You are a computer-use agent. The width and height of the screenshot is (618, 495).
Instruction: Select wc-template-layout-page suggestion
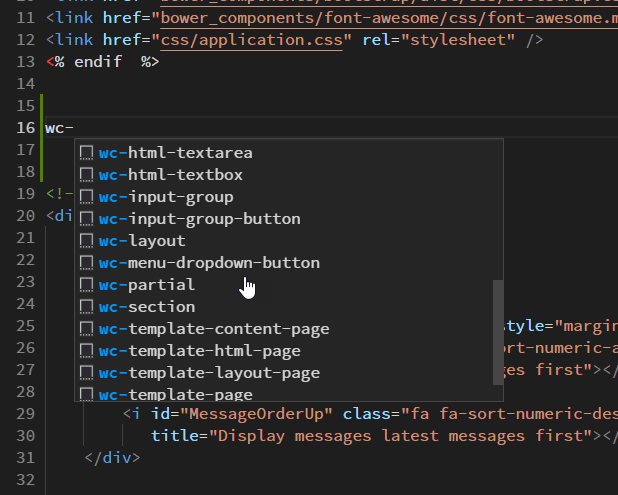(x=284, y=373)
